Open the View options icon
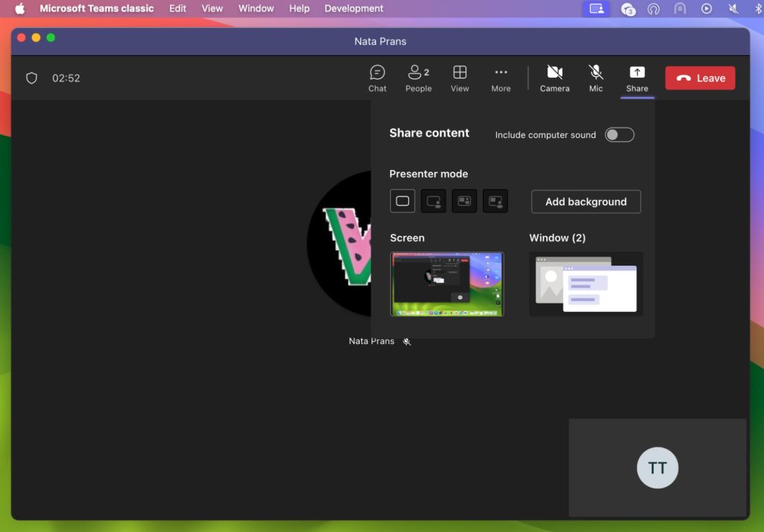 tap(460, 78)
